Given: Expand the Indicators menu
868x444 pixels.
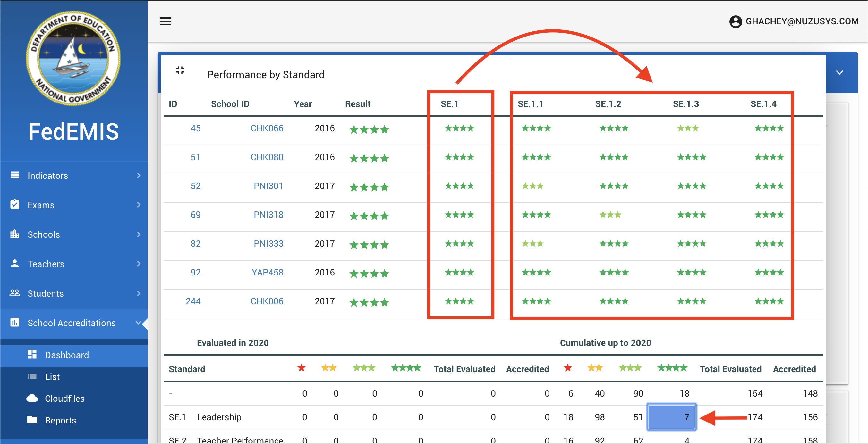Looking at the screenshot, I should [x=73, y=175].
